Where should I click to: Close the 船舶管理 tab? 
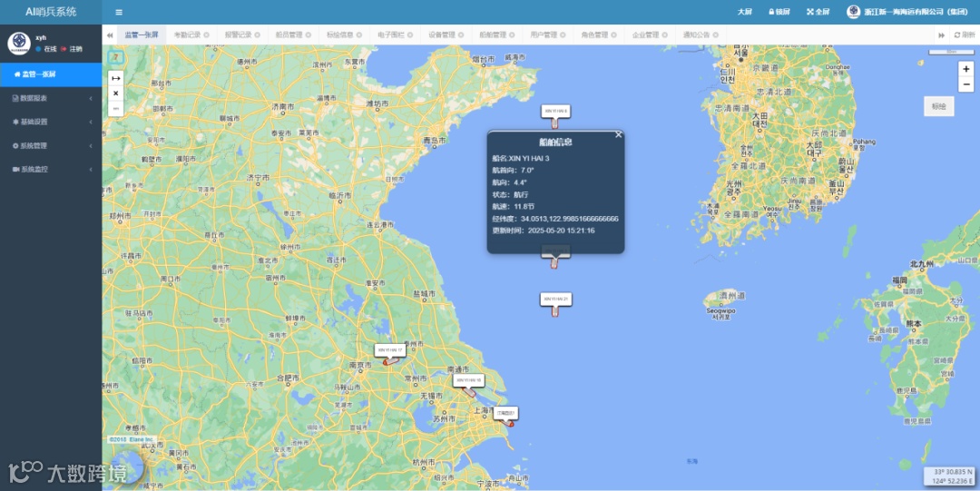[512, 35]
